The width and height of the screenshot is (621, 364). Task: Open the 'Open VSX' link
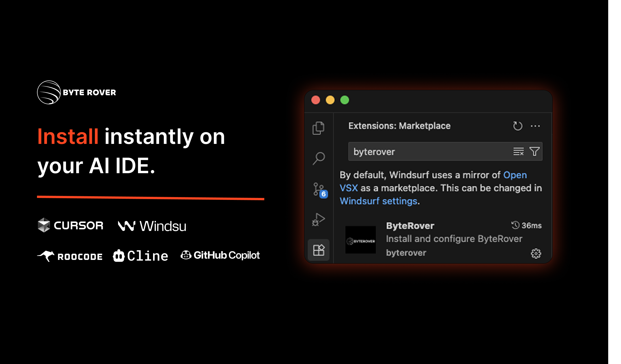point(515,175)
